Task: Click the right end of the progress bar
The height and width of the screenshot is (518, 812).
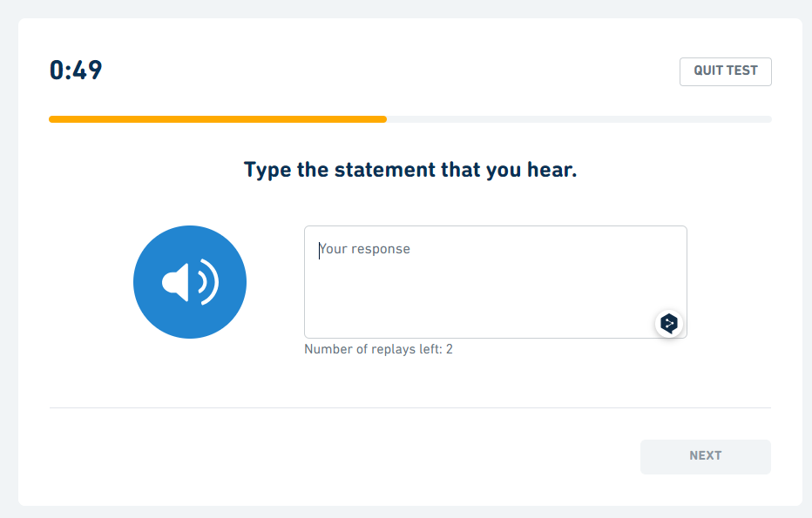Action: (x=766, y=119)
